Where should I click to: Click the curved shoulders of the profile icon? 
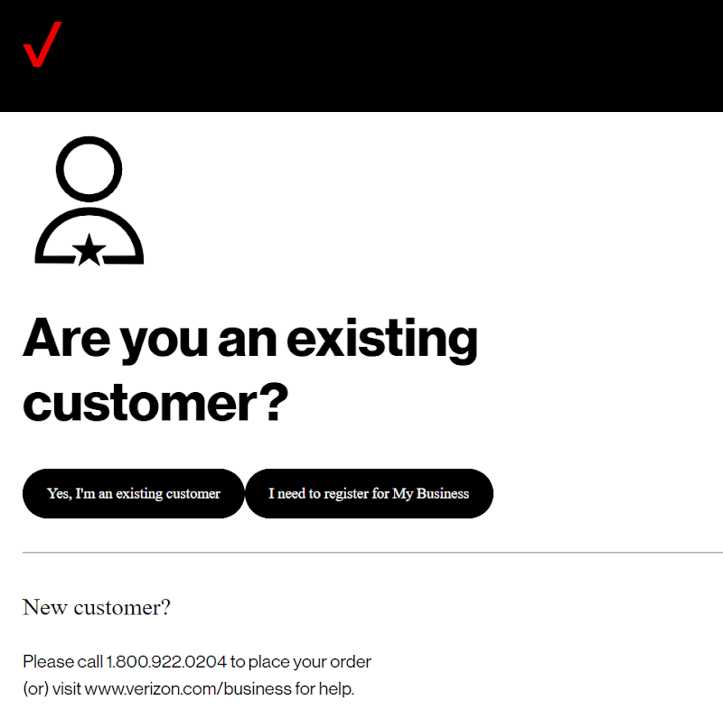tap(89, 236)
